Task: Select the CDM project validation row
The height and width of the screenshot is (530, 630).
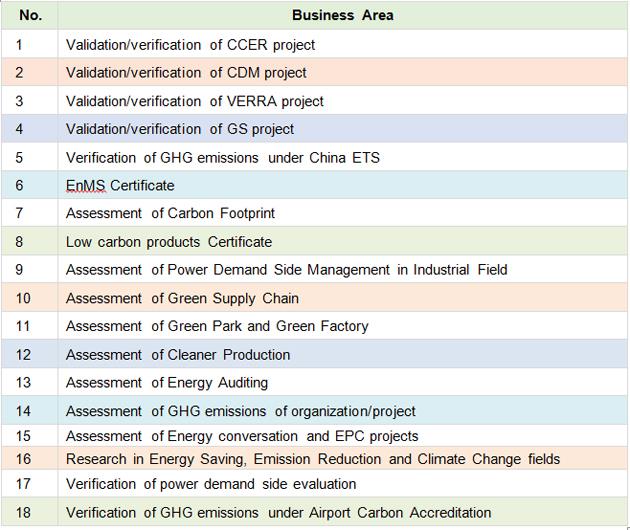Action: (186, 73)
